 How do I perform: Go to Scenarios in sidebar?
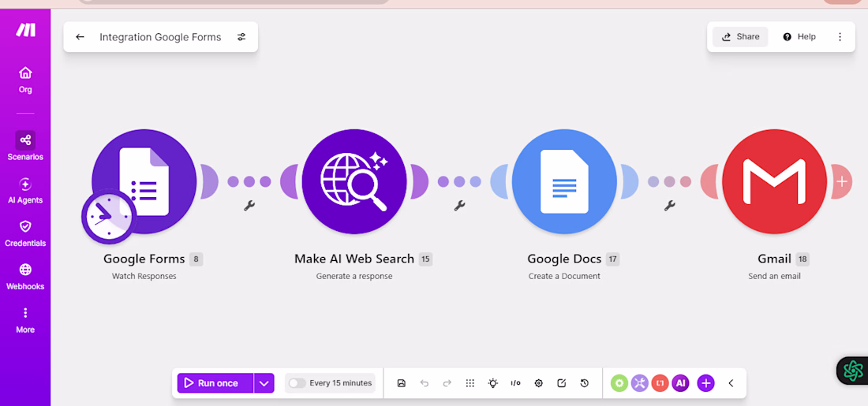coord(25,146)
